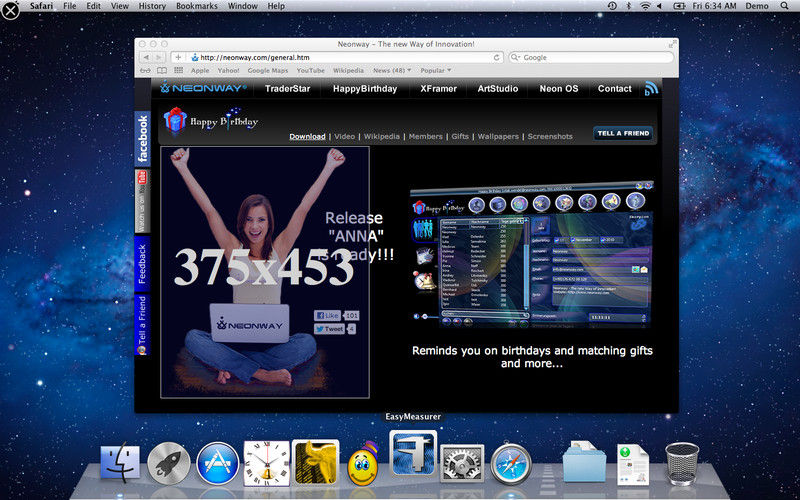This screenshot has width=800, height=500.
Task: Open the smiley with party hat dock app
Action: point(363,463)
